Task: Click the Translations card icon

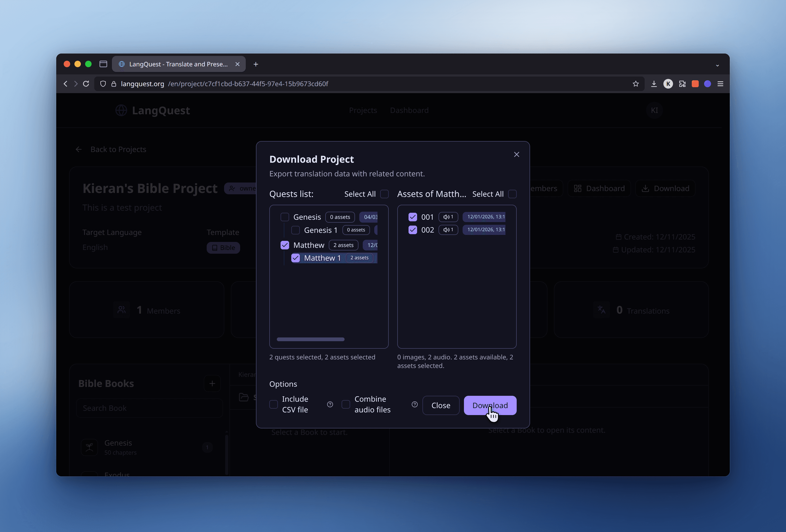Action: 601,310
